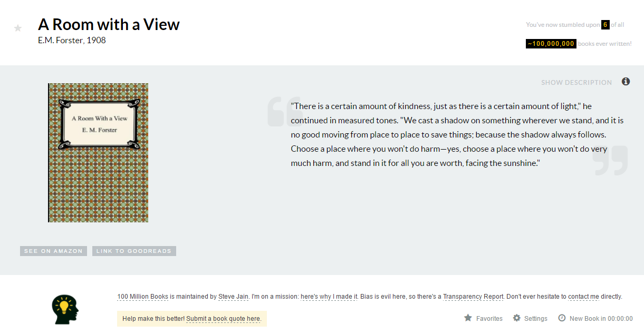Open the Settings gear icon
The width and height of the screenshot is (644, 334).
tap(517, 318)
